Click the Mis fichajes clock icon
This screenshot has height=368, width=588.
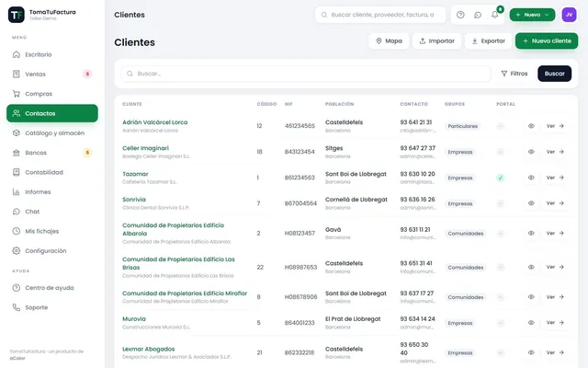pyautogui.click(x=17, y=231)
